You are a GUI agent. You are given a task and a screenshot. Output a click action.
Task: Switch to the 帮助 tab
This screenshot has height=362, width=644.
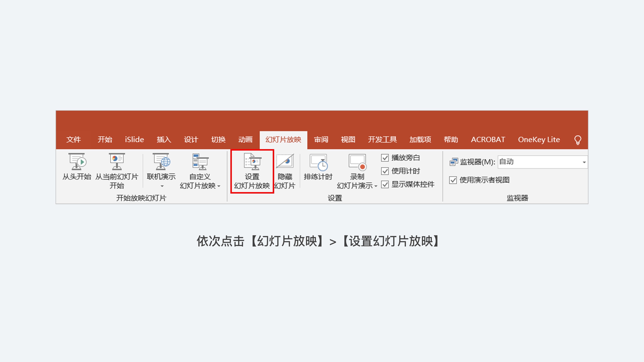click(451, 139)
